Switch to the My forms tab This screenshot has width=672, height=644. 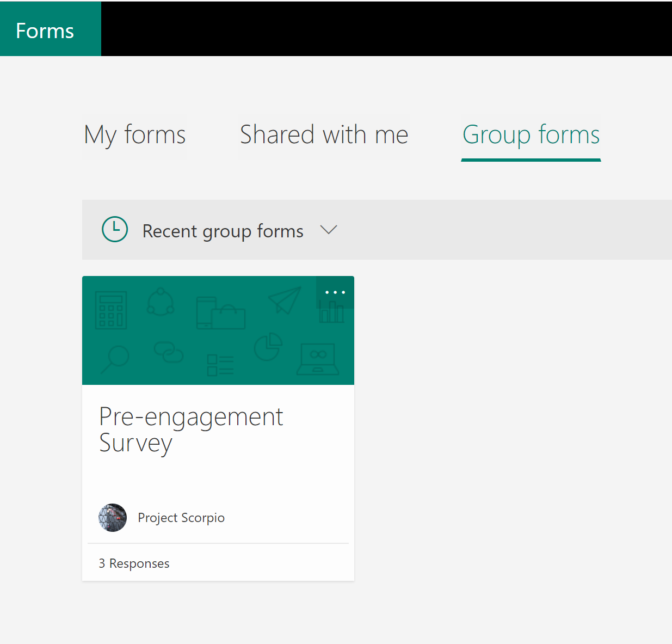pos(134,134)
